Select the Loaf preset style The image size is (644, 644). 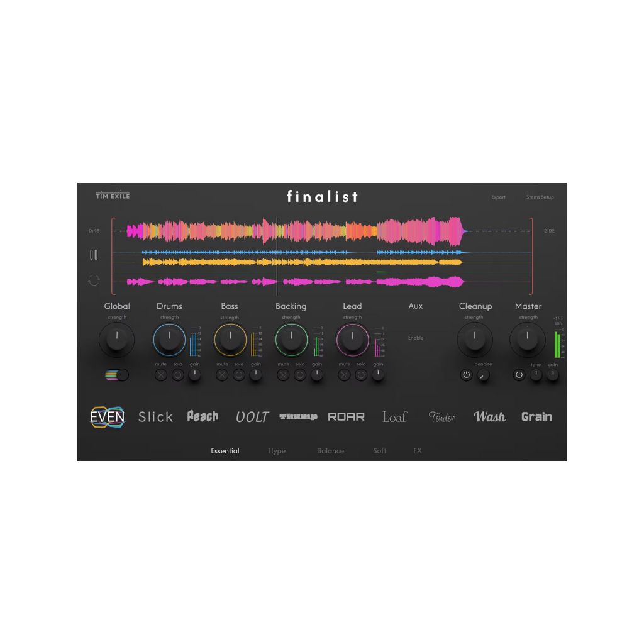point(394,417)
